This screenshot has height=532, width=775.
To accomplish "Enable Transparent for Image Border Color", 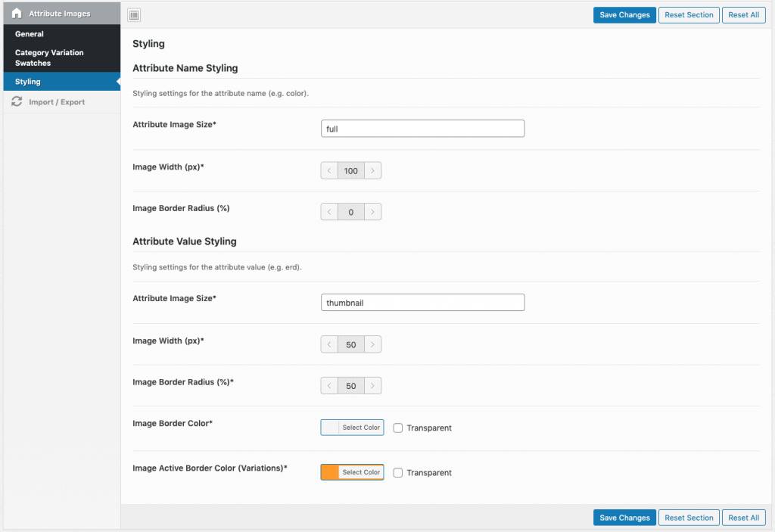I will point(398,428).
